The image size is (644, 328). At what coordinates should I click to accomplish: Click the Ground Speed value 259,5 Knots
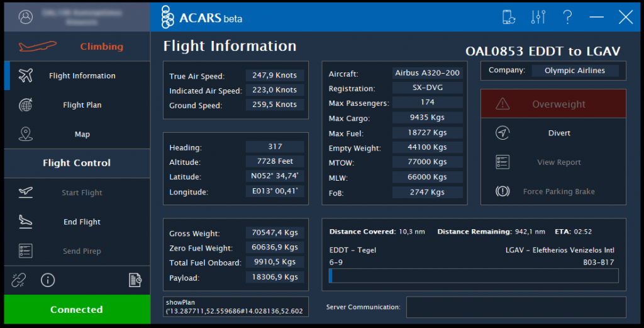click(x=275, y=105)
